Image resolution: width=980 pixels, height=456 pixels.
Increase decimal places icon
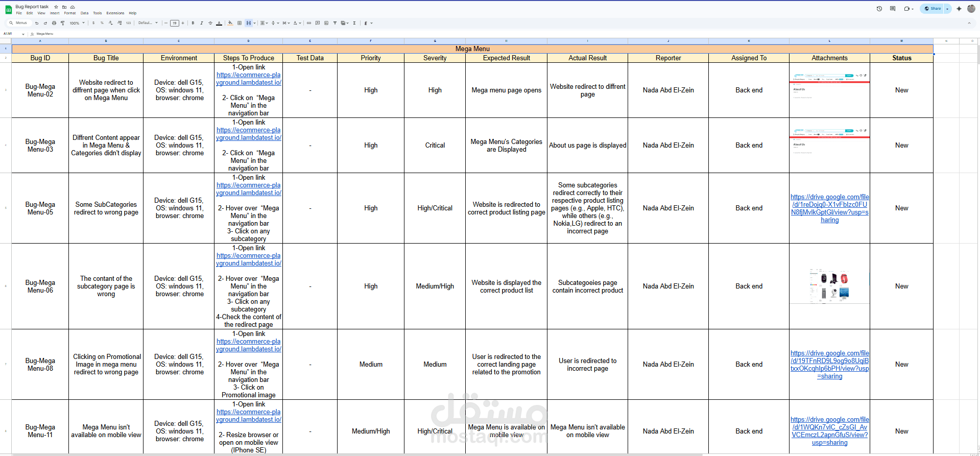point(119,23)
